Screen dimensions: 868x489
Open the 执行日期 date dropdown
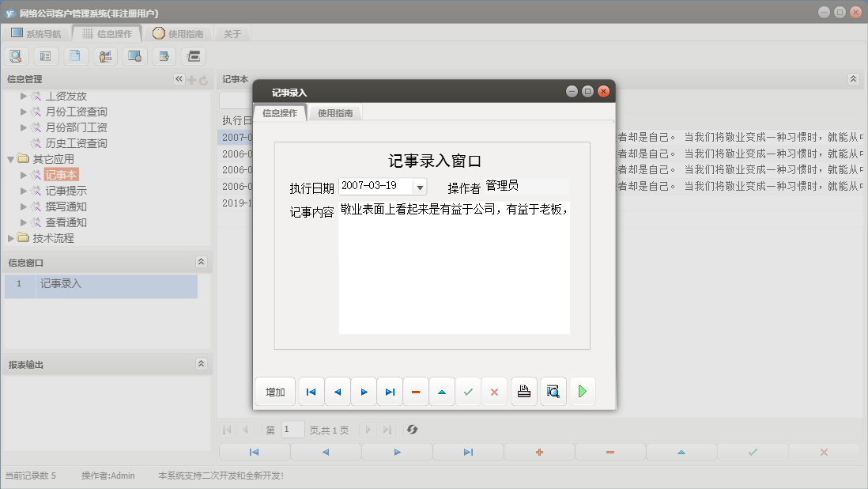421,186
